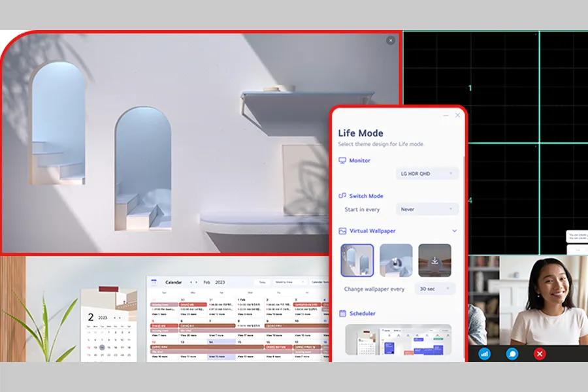Click the Calendar app icon
Image resolution: width=588 pixels, height=392 pixels.
point(153,282)
